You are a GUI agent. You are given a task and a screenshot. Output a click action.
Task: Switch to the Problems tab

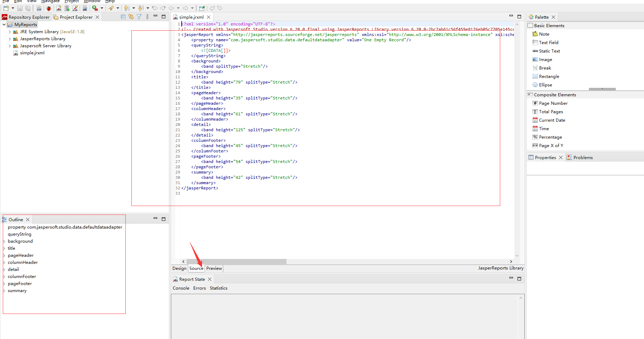coord(580,158)
